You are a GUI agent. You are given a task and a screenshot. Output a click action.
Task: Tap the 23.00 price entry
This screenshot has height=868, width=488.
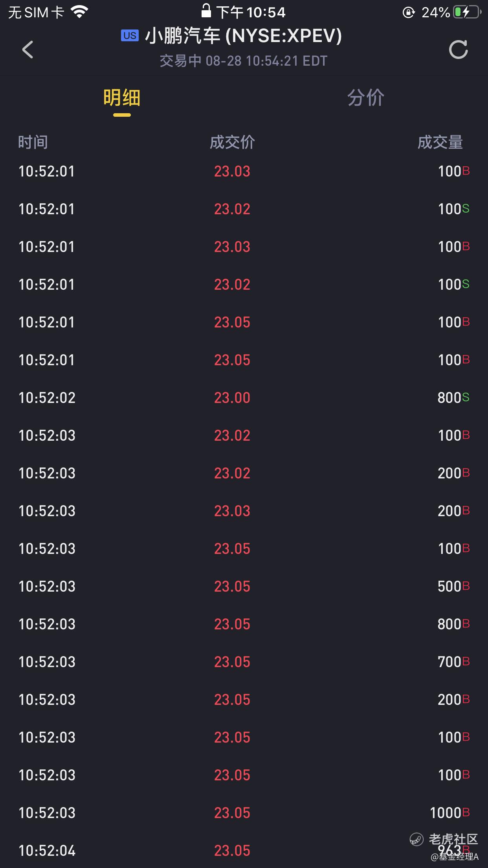pos(232,397)
